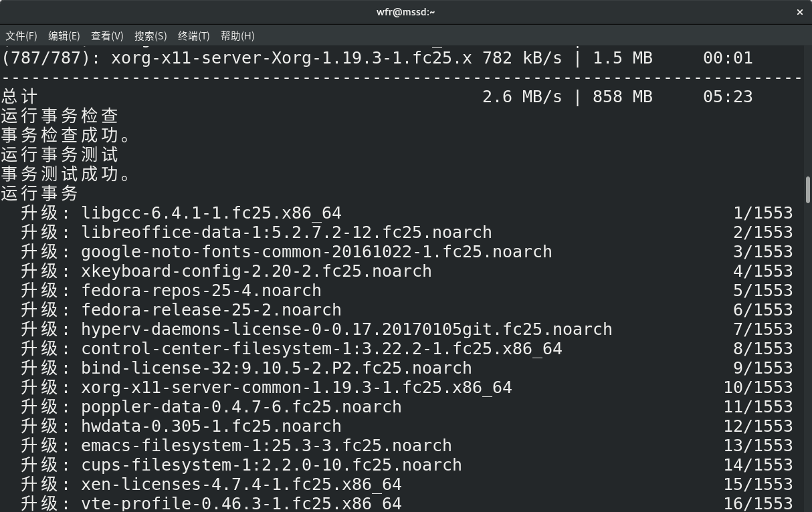Click the emacs-filesystem package text

[x=266, y=446]
